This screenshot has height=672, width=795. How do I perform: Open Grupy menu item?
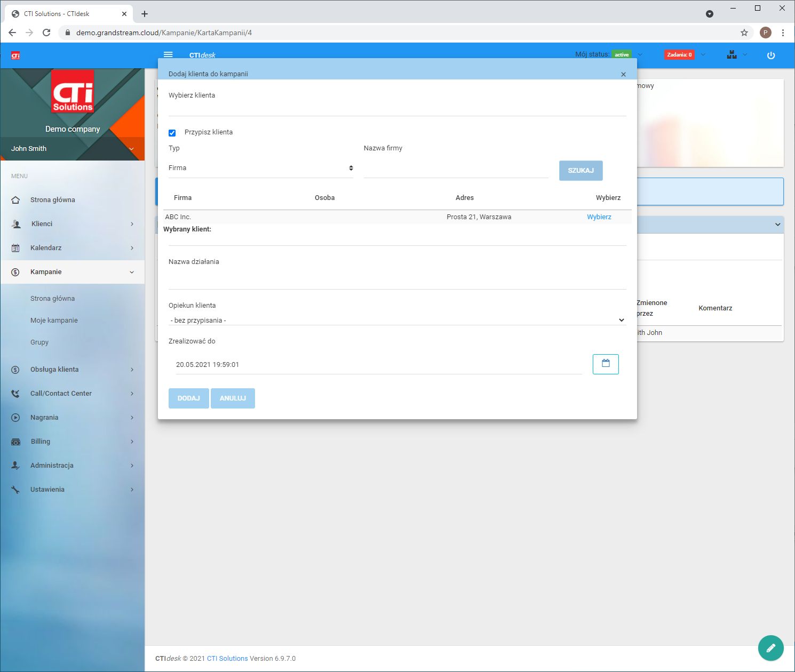[x=39, y=342]
